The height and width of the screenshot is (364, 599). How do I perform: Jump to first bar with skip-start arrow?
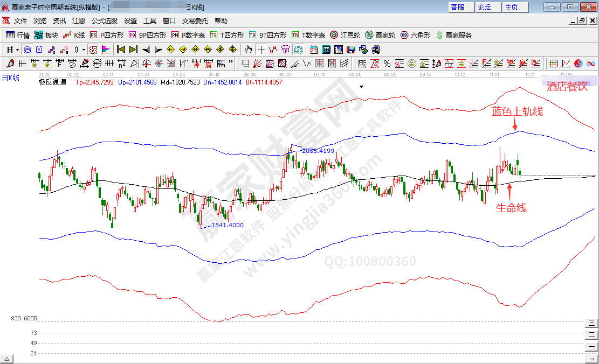(x=121, y=50)
